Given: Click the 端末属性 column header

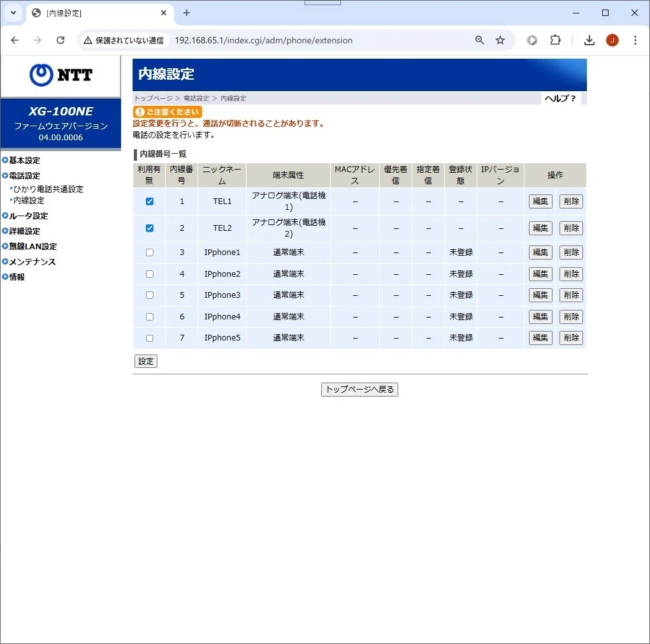Looking at the screenshot, I should pos(289,175).
